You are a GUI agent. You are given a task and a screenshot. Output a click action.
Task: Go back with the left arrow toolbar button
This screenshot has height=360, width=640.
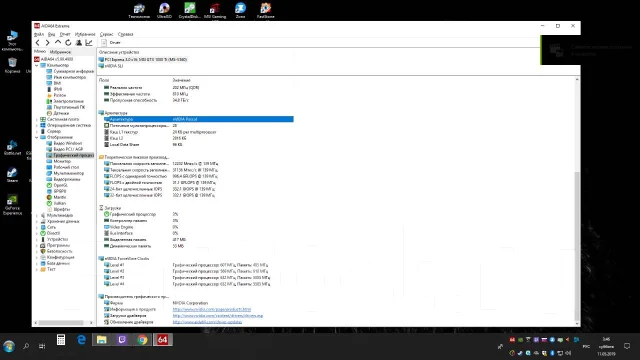(38, 42)
